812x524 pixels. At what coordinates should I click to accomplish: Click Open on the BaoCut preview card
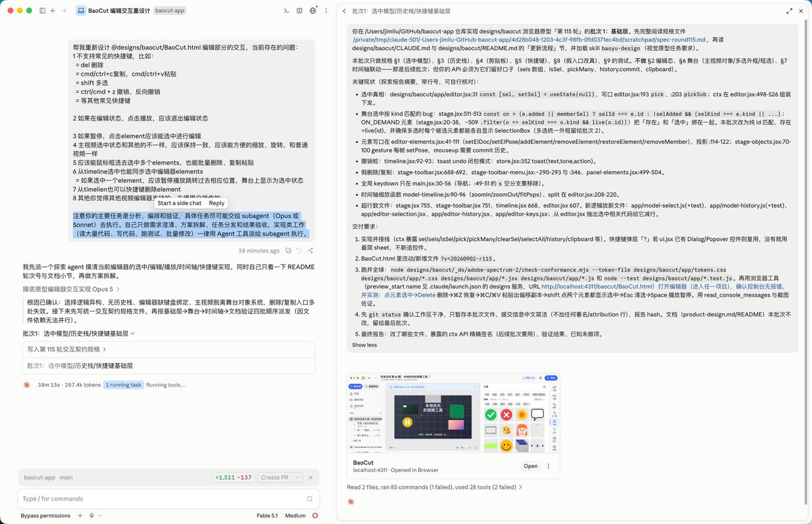pos(530,466)
